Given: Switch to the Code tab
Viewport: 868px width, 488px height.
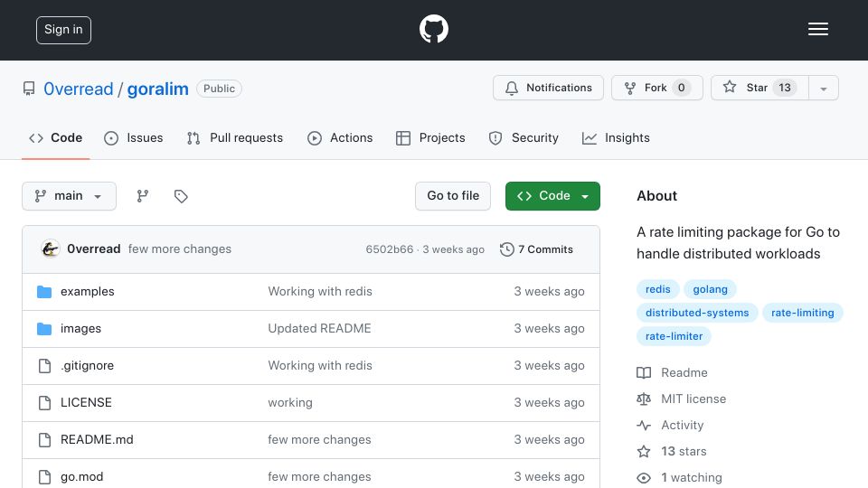Looking at the screenshot, I should coord(55,137).
